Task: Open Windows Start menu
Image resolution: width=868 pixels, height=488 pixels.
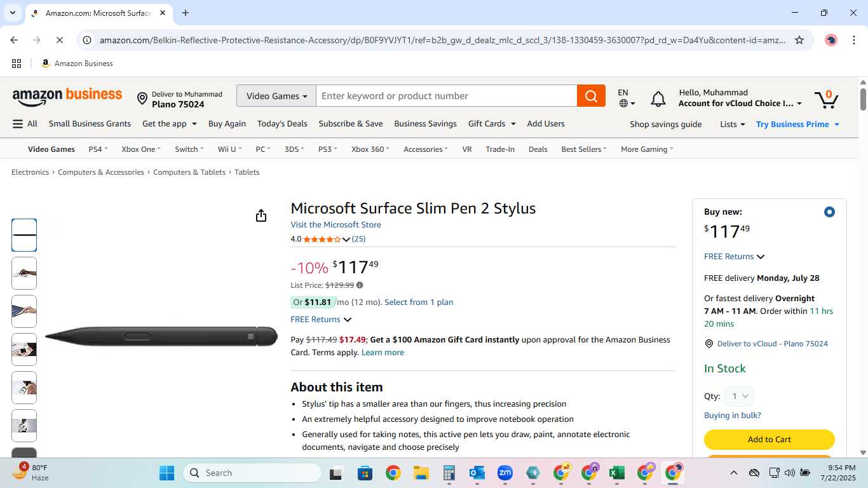Action: pyautogui.click(x=167, y=473)
